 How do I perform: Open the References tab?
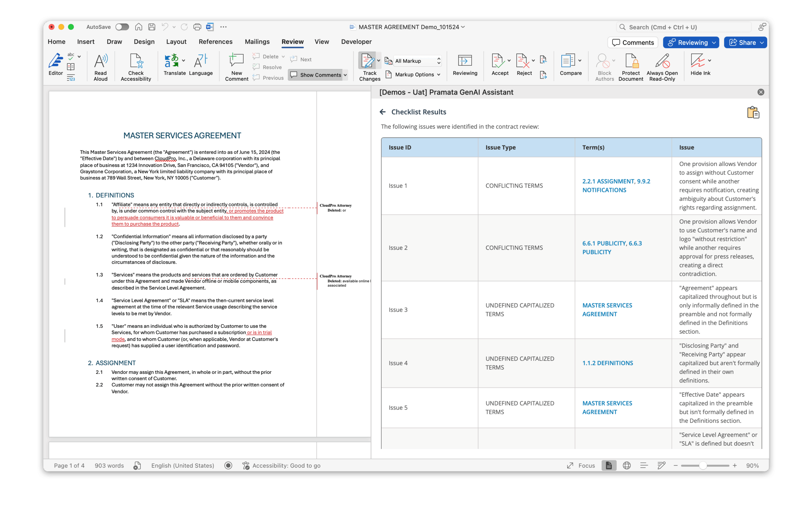coord(215,42)
